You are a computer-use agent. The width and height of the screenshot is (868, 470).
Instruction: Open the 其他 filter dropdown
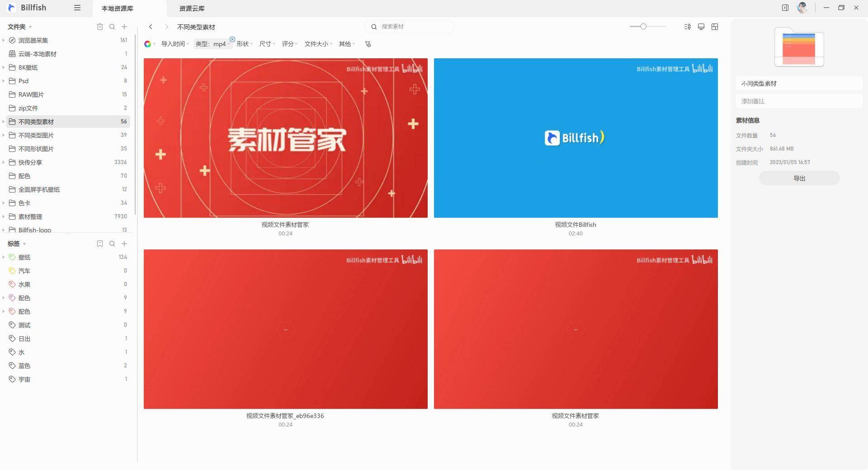[x=347, y=44]
